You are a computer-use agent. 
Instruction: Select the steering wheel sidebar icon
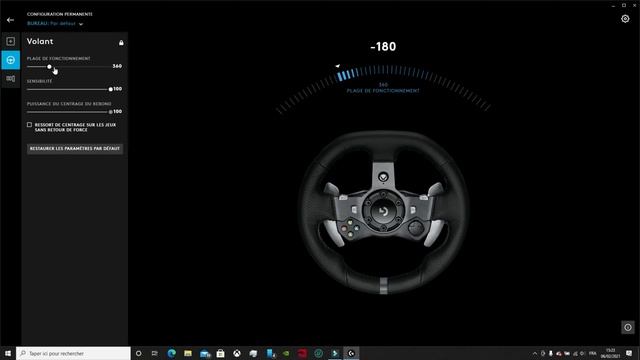tap(11, 60)
